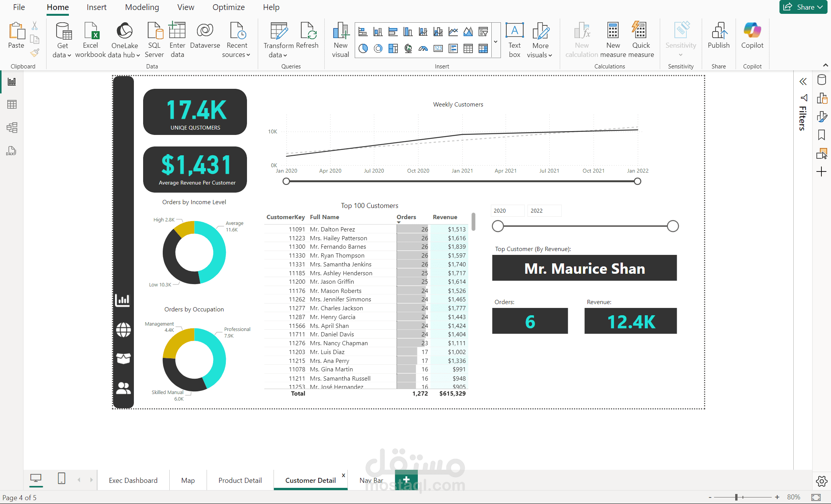Open the Help ribbon tab
This screenshot has width=831, height=504.
[271, 7]
